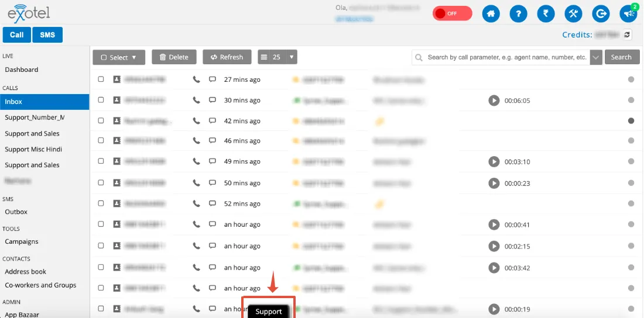The height and width of the screenshot is (318, 644).
Task: Click phone icon in 30 mins ago row
Action: 196,100
